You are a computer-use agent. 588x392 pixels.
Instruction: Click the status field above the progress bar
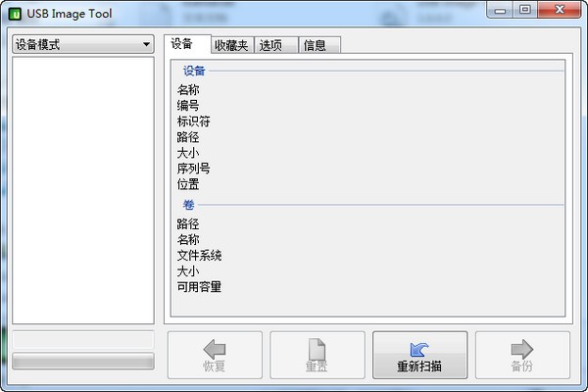(x=83, y=340)
